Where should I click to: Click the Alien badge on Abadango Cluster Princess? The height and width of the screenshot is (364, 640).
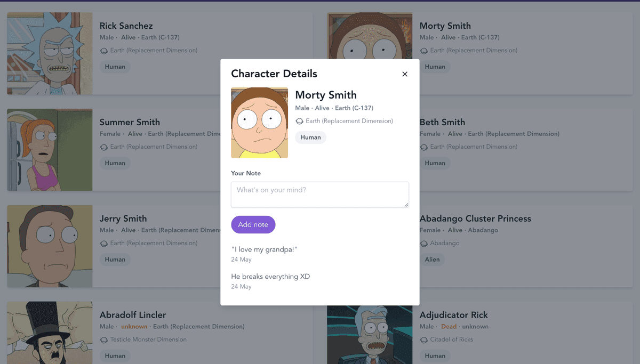point(433,259)
